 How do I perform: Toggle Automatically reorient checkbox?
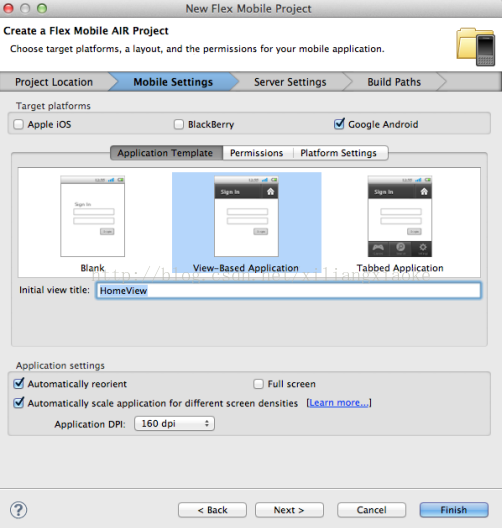point(19,384)
